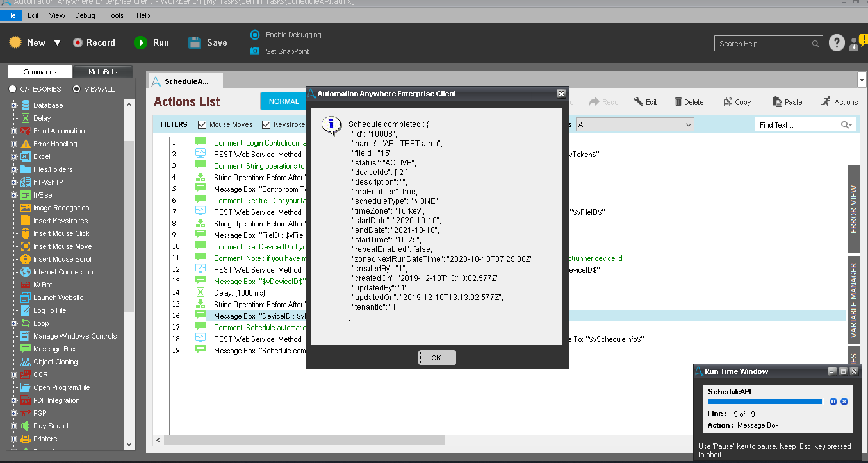
Task: Select the VIEW ALL radio button
Action: click(77, 89)
